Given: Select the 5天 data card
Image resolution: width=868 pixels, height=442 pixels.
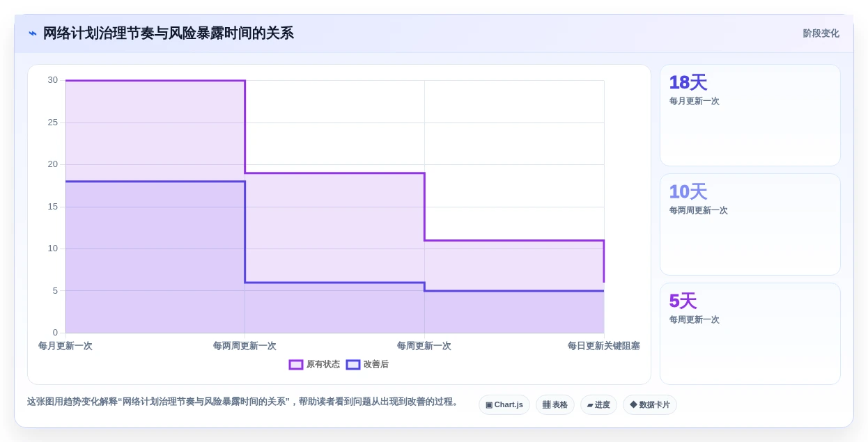Looking at the screenshot, I should coord(750,333).
